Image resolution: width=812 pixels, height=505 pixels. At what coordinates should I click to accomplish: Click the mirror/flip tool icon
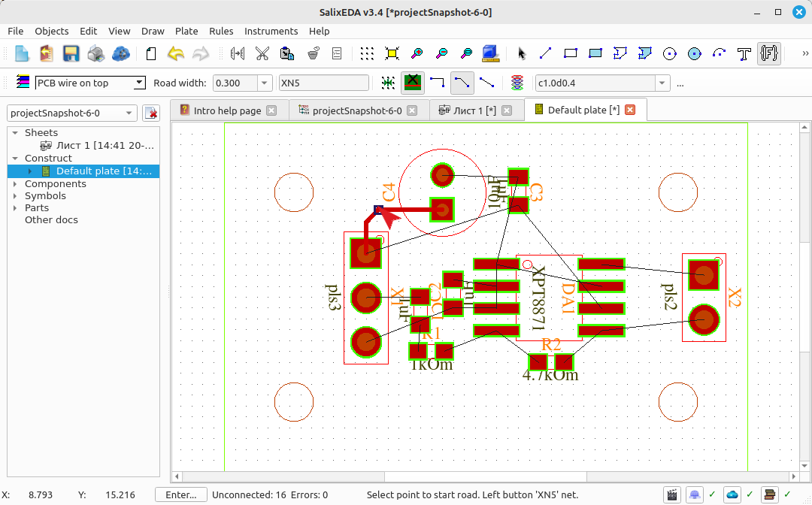pyautogui.click(x=238, y=53)
